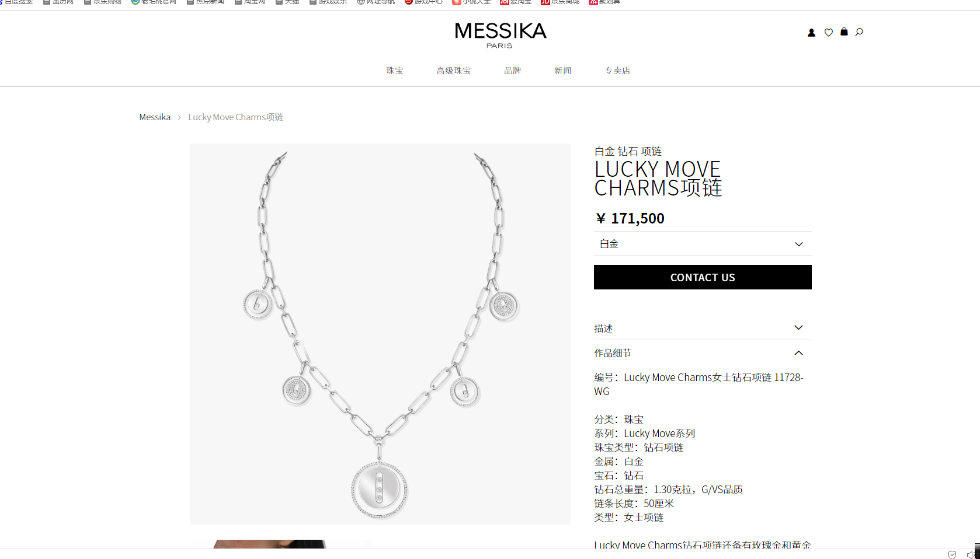The height and width of the screenshot is (559, 980).
Task: Open the 高级珠宝 navigation menu
Action: (454, 71)
